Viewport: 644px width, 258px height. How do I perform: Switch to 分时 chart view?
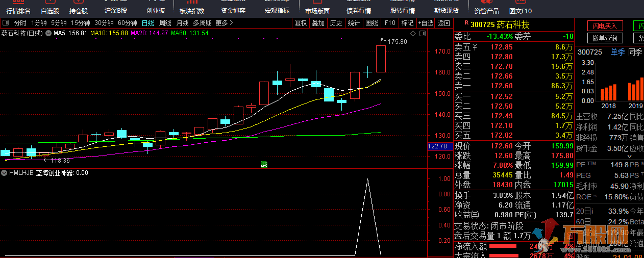click(20, 23)
